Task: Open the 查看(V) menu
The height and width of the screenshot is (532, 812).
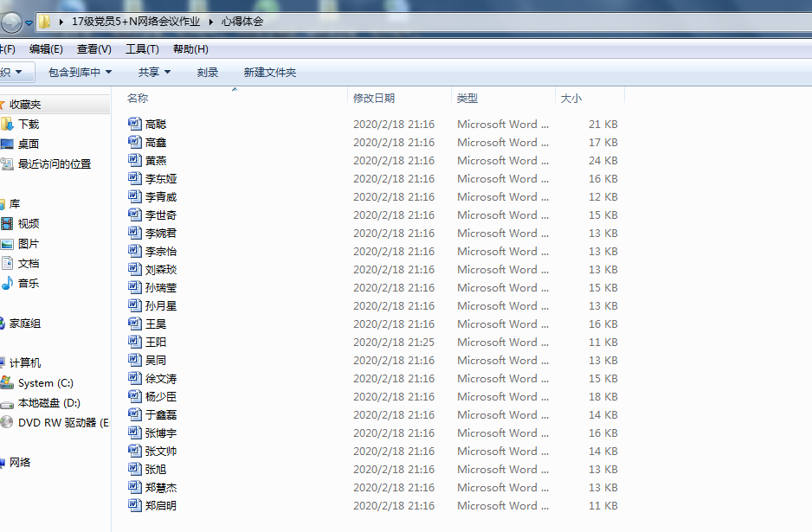Action: coord(93,49)
